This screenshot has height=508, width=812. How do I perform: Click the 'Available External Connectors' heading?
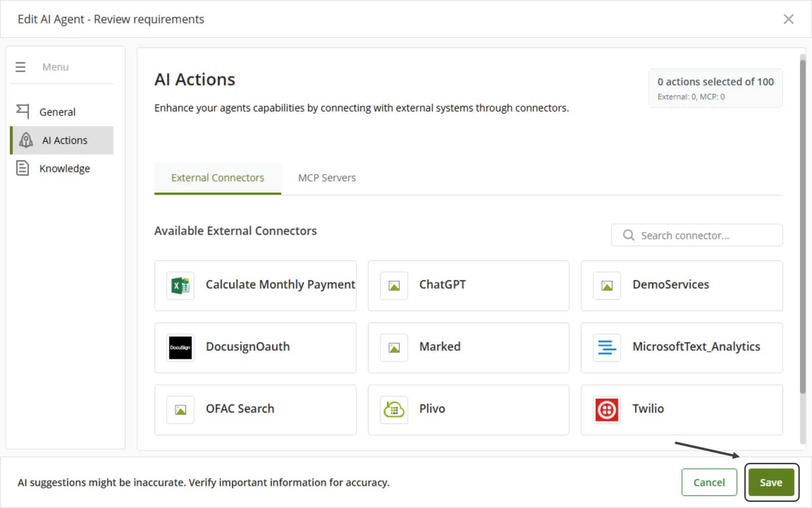[x=235, y=231]
